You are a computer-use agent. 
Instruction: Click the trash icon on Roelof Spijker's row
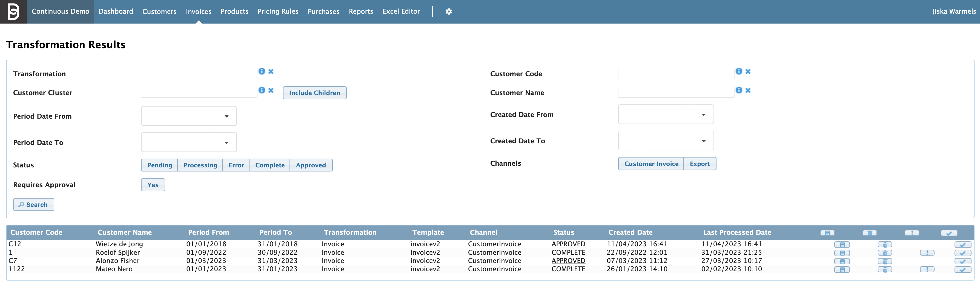(885, 253)
